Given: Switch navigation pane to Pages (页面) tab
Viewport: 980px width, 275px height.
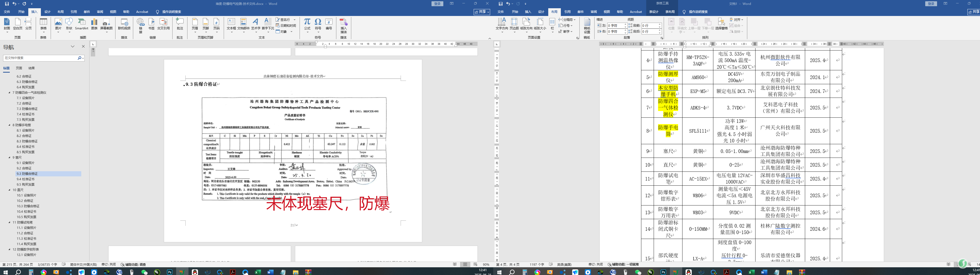Looking at the screenshot, I should (x=19, y=68).
